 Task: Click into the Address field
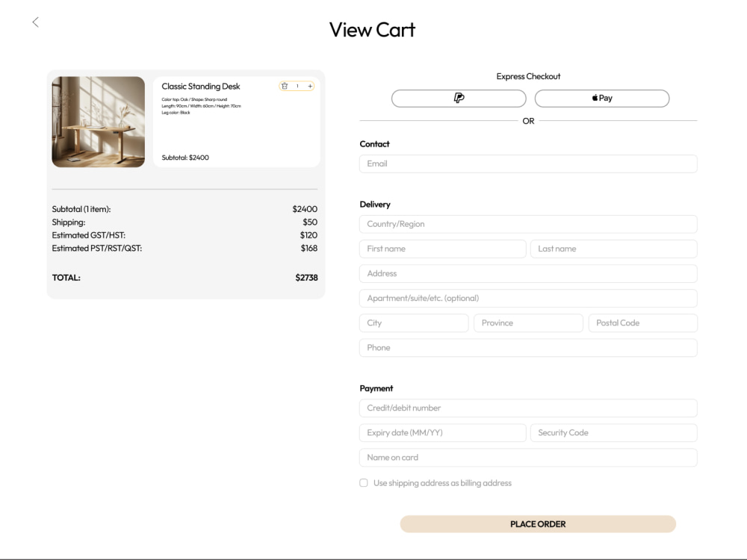528,274
